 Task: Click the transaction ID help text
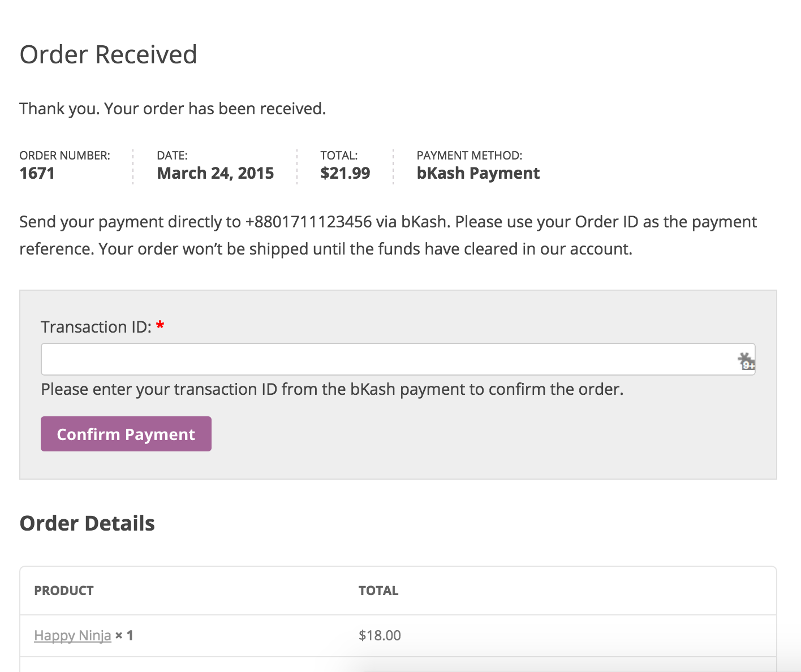332,389
